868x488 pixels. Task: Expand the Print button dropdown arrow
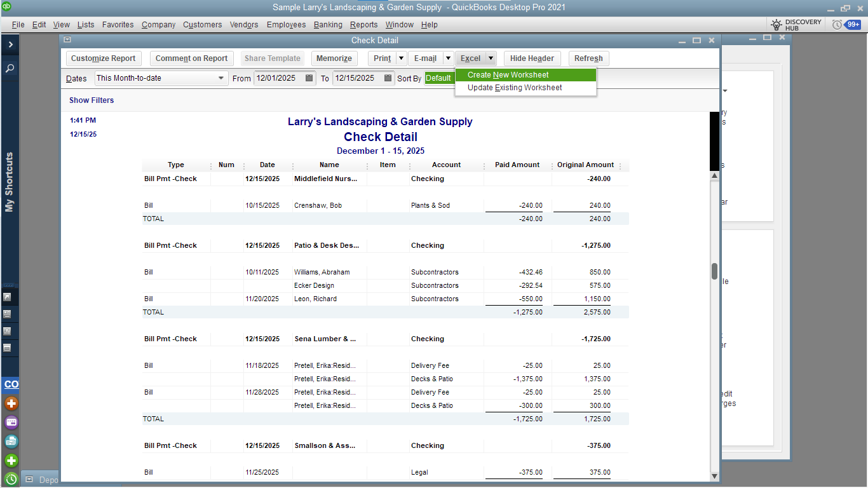(401, 58)
